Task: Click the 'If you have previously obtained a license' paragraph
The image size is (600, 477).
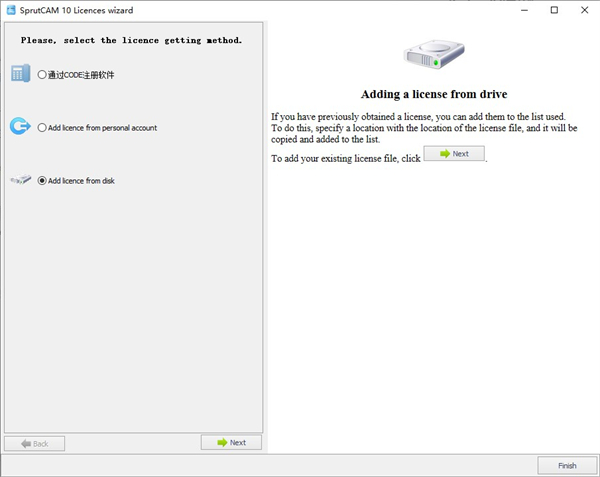Action: click(424, 128)
